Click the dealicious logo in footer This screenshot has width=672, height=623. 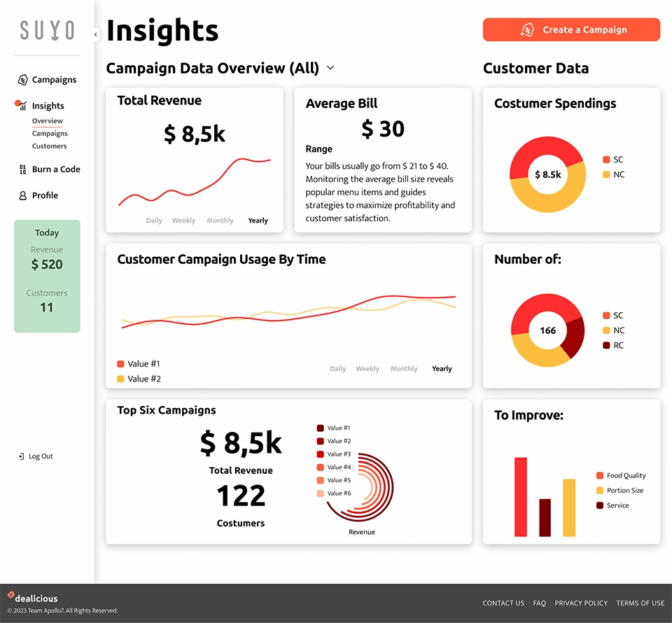tap(33, 598)
